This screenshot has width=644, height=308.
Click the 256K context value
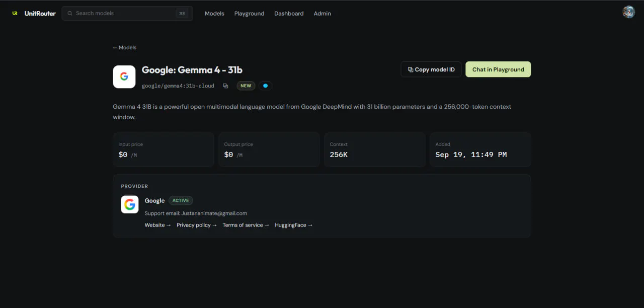[x=339, y=155]
